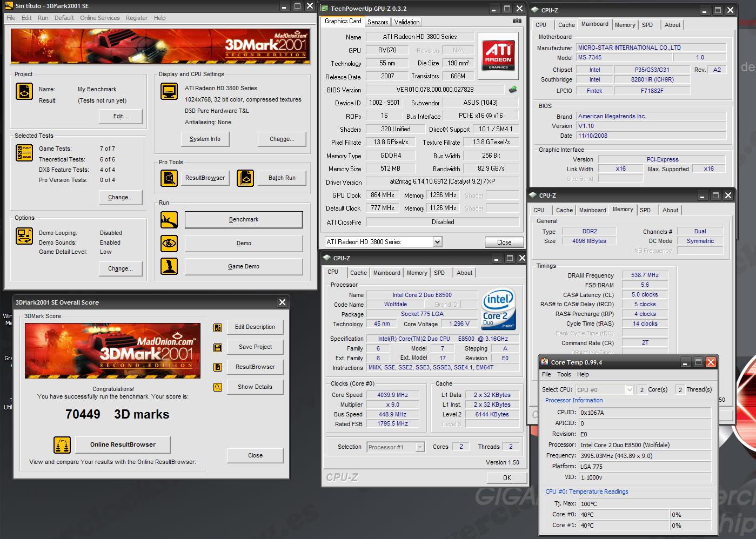Viewport: 756px width, 539px height.
Task: Click the Intel Core 2 Duo logo in CPU-Z
Action: (x=498, y=309)
